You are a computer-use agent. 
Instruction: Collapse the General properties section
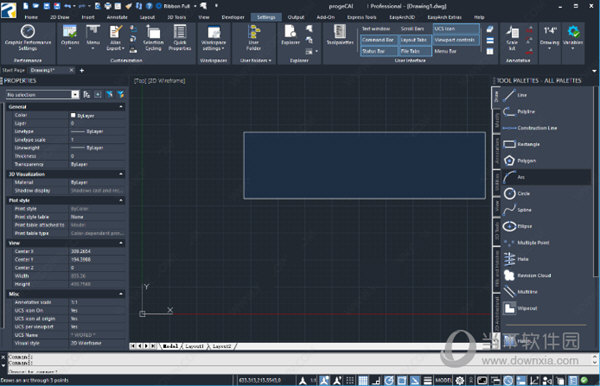pos(121,107)
